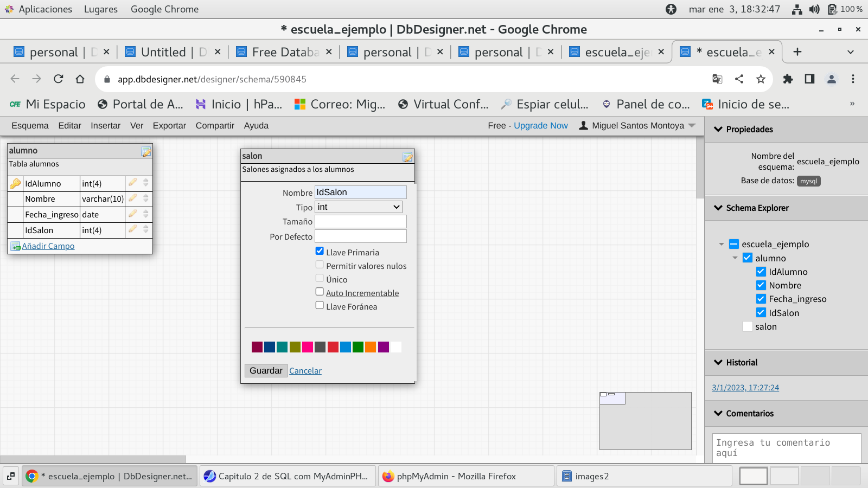Open the Tipo dropdown showing int
Screen dimensions: 868x488
pyautogui.click(x=359, y=207)
